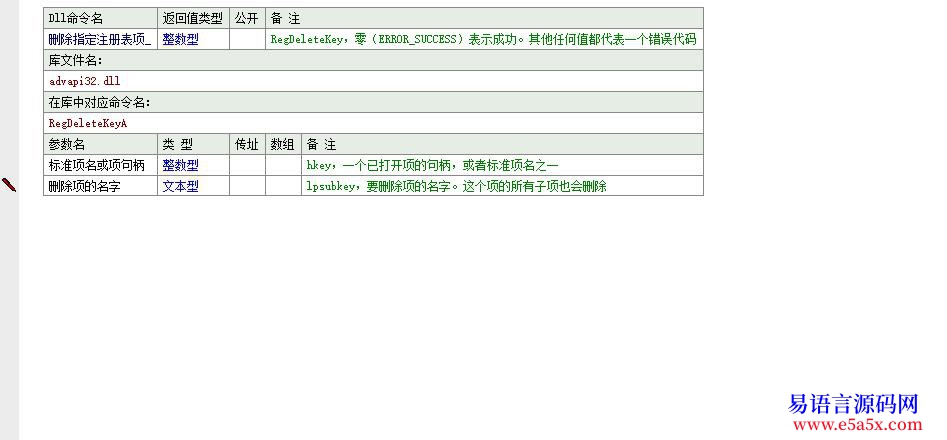
Task: Click the 文本型 type cell
Action: 193,186
